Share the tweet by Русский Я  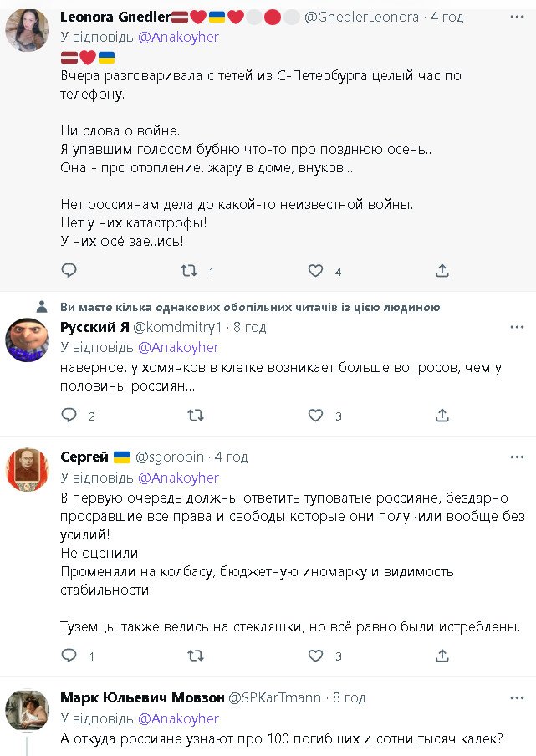pyautogui.click(x=442, y=415)
